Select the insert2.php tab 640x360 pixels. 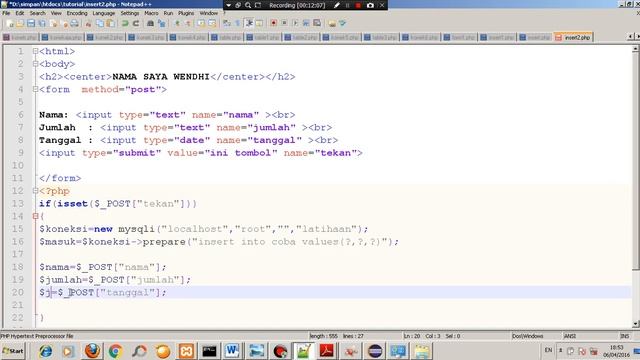(x=573, y=37)
